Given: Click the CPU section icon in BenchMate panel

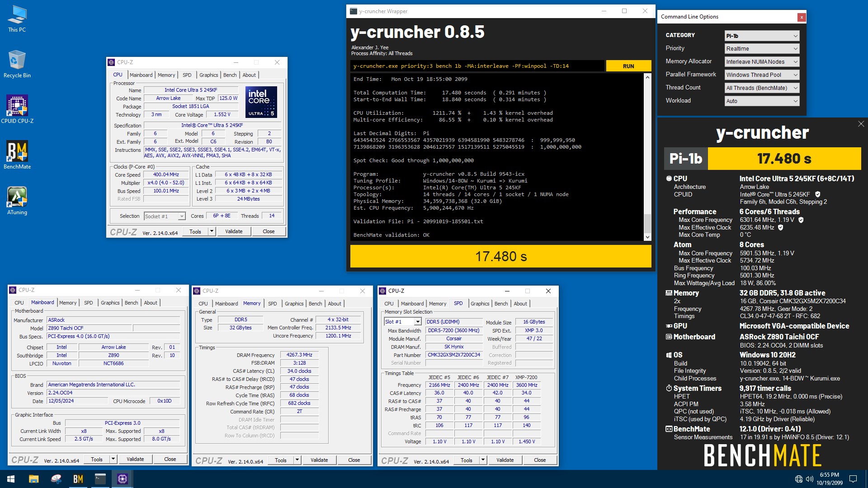Looking at the screenshot, I should click(669, 179).
